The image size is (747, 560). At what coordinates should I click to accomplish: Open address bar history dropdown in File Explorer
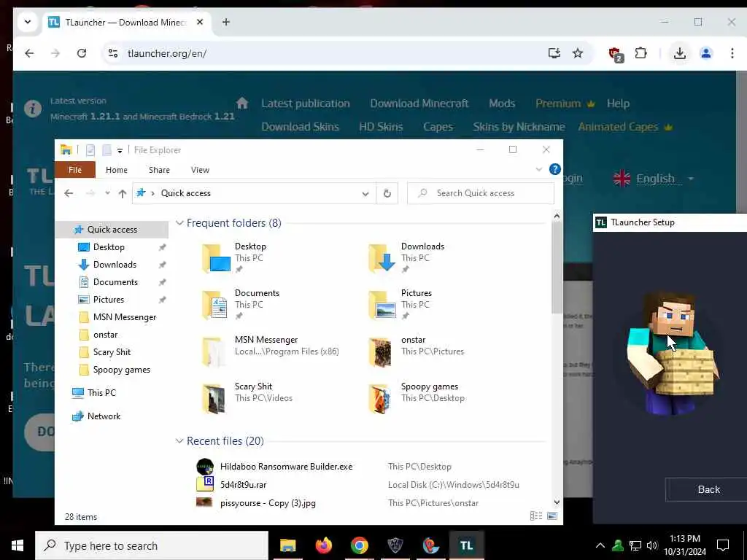(365, 193)
